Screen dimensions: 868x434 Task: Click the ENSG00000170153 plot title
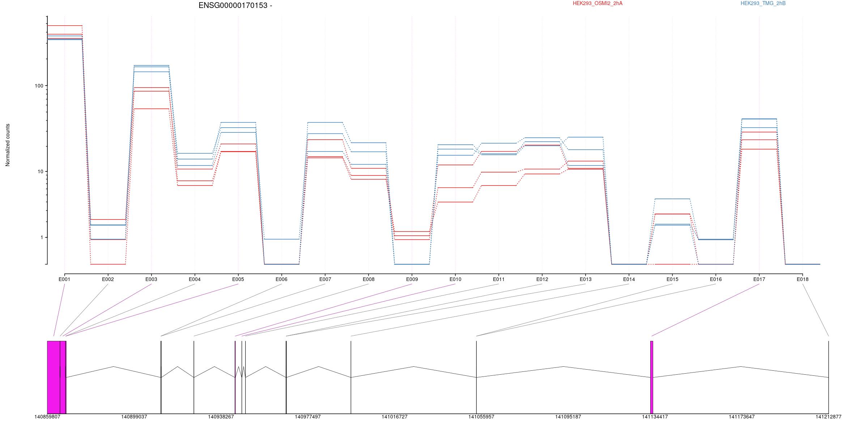coord(235,5)
